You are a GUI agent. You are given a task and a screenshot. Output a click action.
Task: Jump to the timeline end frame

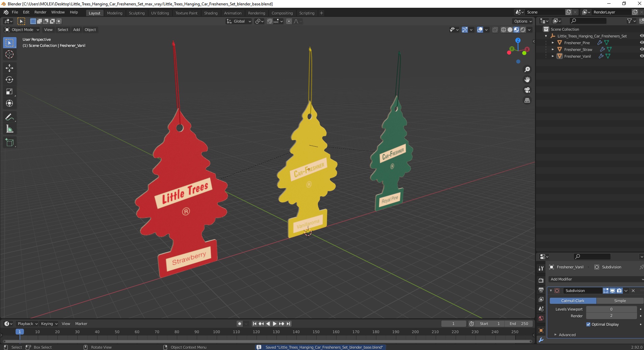coord(289,324)
